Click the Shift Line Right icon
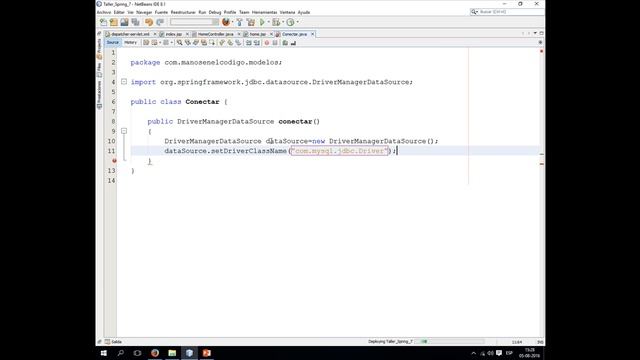 pyautogui.click(x=257, y=42)
